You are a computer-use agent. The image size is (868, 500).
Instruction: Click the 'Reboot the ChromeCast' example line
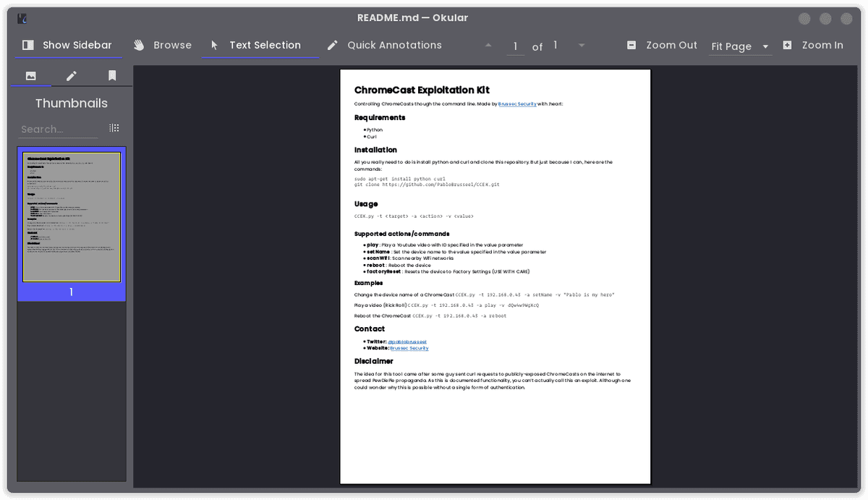430,316
